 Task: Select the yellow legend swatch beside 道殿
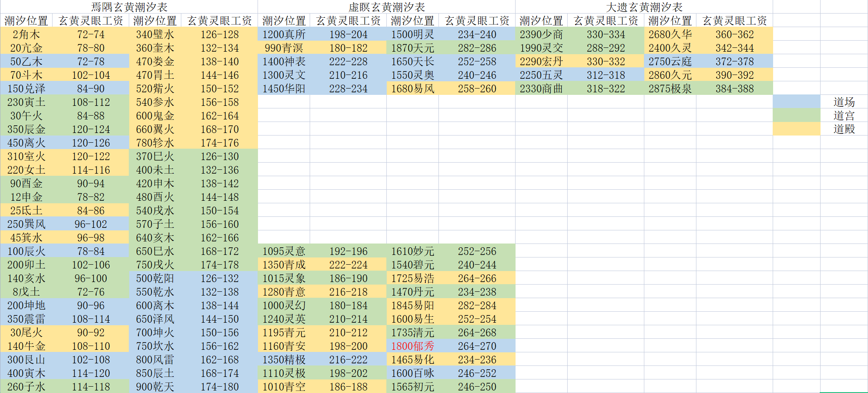pos(796,129)
